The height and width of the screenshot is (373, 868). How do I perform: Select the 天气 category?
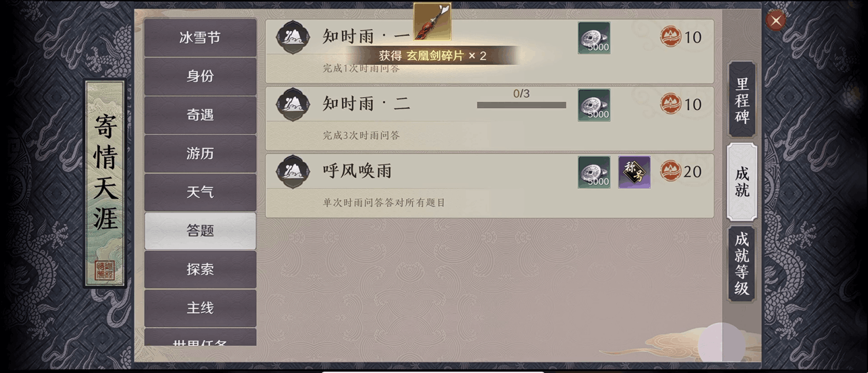coord(200,192)
